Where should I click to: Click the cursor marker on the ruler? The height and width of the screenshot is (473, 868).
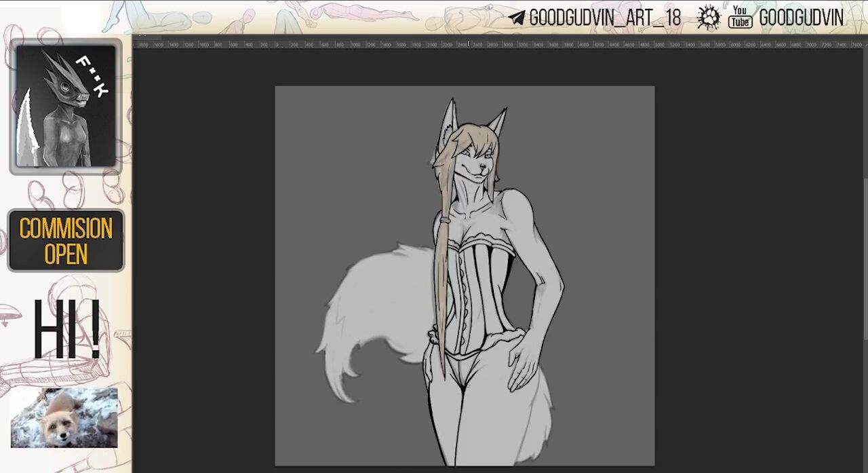pyautogui.click(x=469, y=44)
